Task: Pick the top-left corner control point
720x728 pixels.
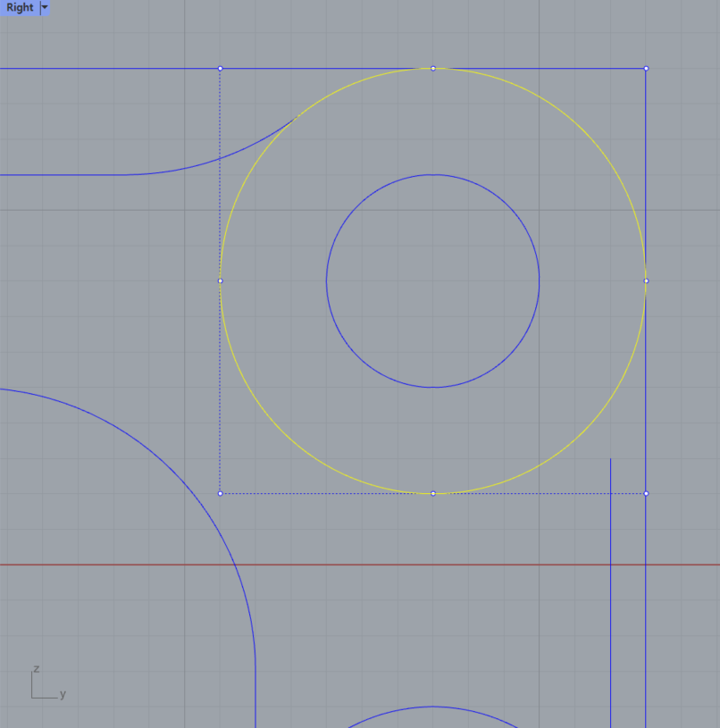Action: tap(221, 68)
